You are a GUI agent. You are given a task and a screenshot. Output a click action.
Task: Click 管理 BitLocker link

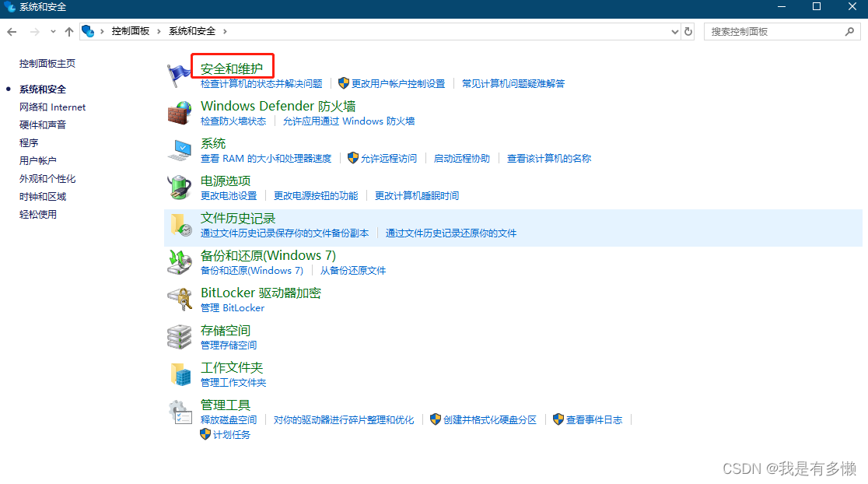point(233,307)
